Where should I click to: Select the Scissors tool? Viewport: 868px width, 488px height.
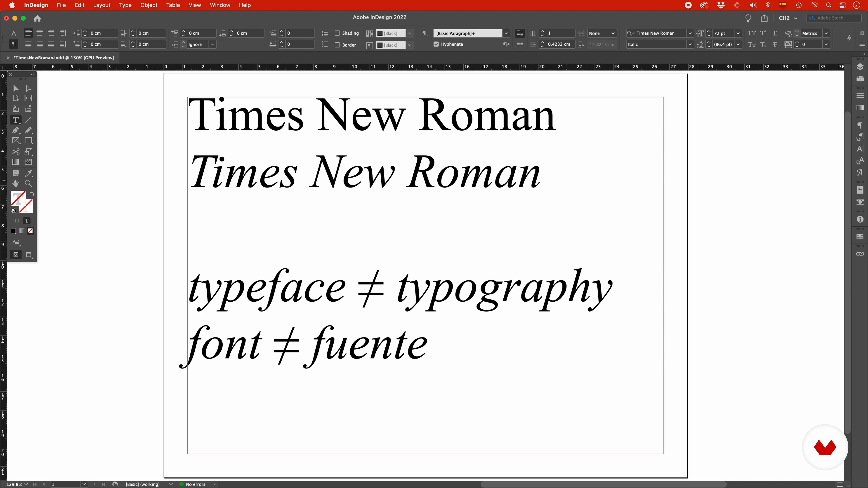pos(16,152)
